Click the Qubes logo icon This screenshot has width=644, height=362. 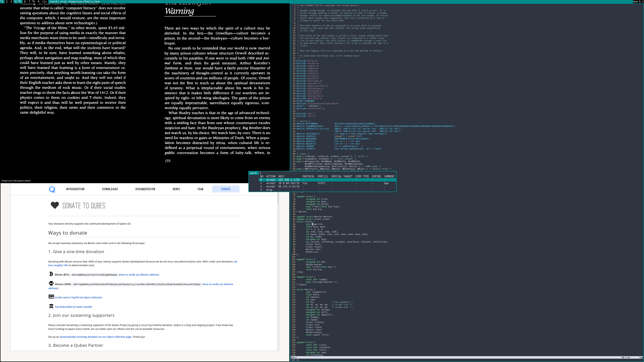point(52,189)
